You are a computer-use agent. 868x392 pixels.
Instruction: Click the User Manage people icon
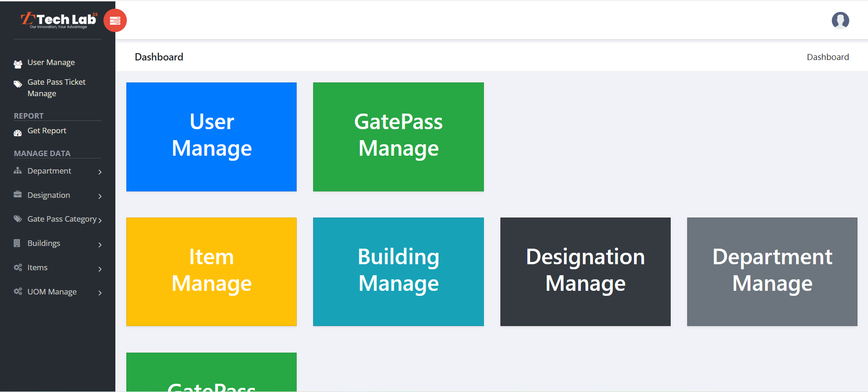(x=18, y=64)
